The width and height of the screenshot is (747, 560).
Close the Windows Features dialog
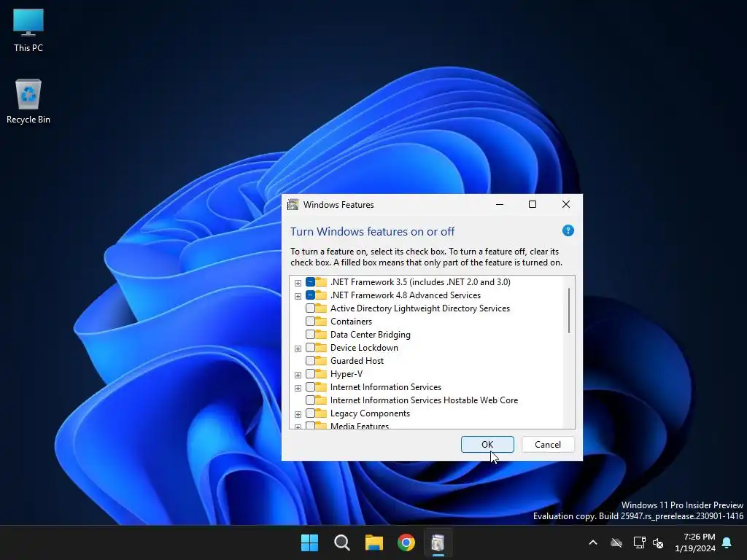[566, 204]
